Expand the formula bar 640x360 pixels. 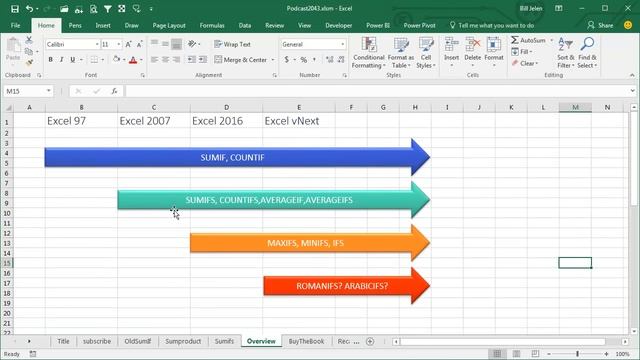coord(632,91)
